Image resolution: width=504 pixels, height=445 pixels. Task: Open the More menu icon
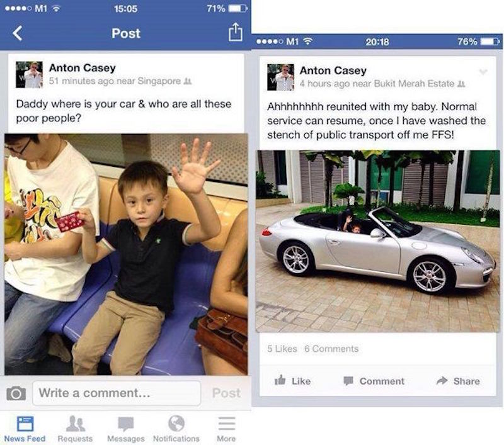227,423
